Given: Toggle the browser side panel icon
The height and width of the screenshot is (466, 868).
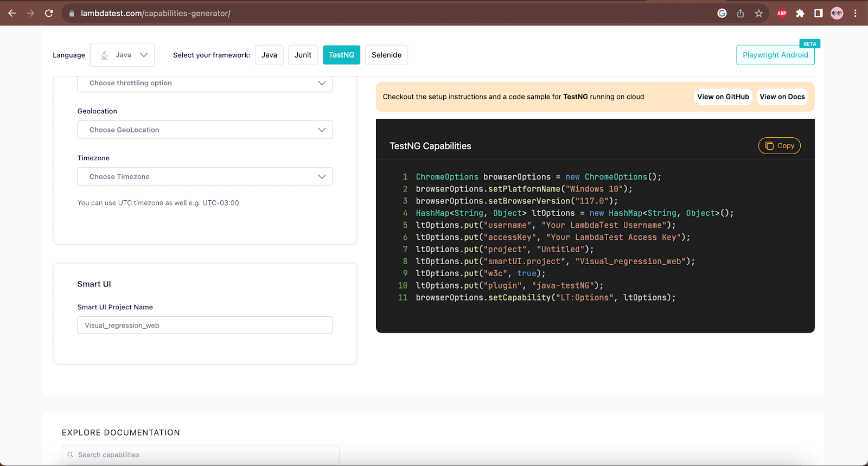Looking at the screenshot, I should [819, 13].
